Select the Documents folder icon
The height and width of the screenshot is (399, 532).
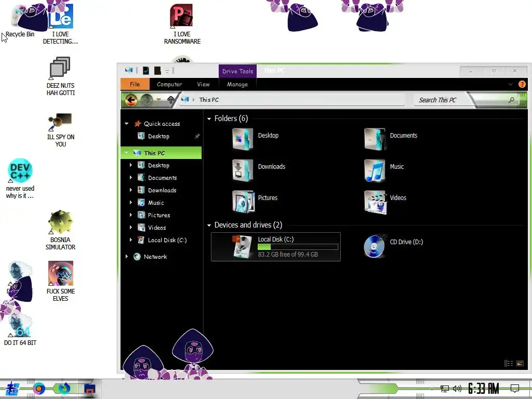point(375,139)
